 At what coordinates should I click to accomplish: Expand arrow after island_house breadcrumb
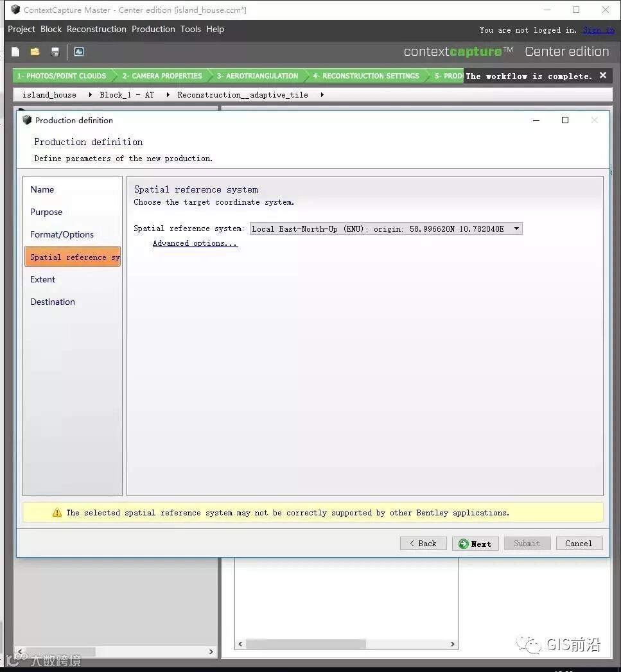(x=90, y=95)
